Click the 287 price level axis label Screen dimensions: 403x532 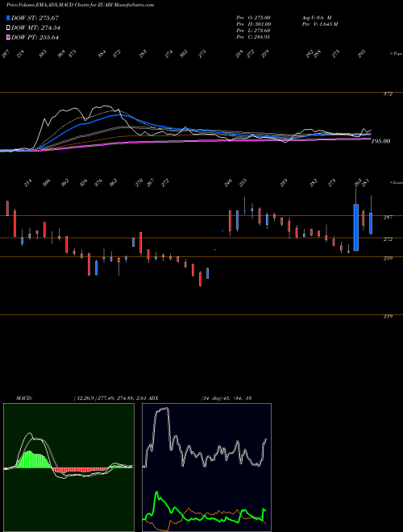click(x=388, y=218)
